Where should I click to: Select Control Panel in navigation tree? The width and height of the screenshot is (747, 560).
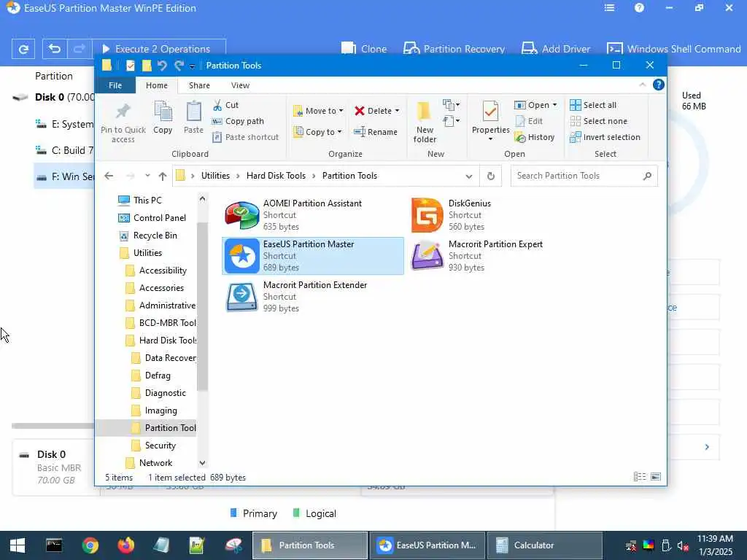pyautogui.click(x=160, y=217)
